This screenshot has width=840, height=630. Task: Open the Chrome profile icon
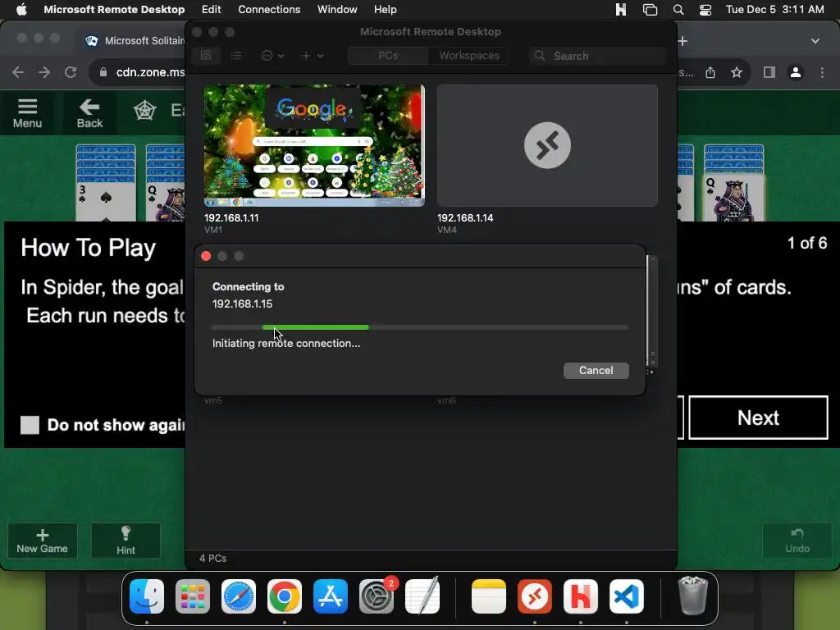(x=796, y=72)
